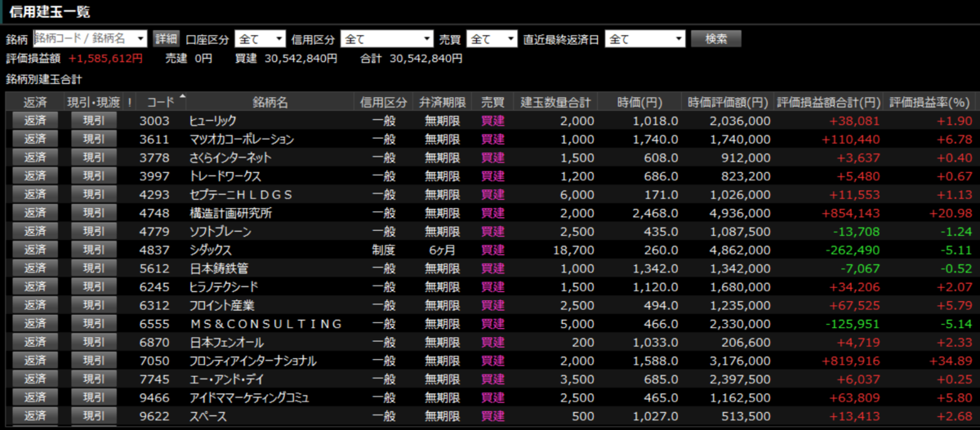Click the -262,490 loss value

[854, 250]
